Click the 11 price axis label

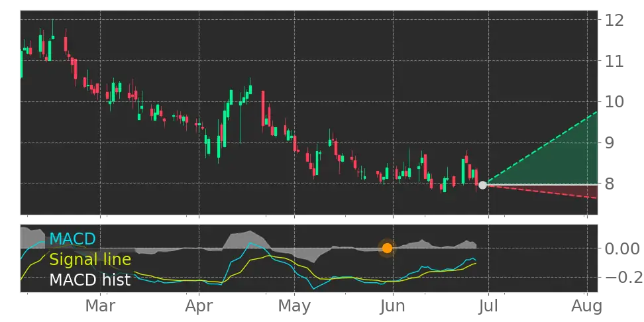(x=614, y=61)
